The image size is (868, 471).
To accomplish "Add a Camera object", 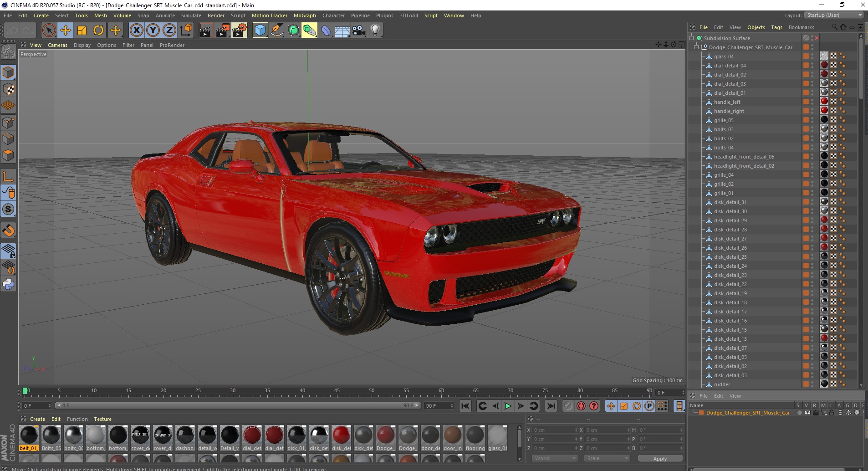I will pos(359,31).
